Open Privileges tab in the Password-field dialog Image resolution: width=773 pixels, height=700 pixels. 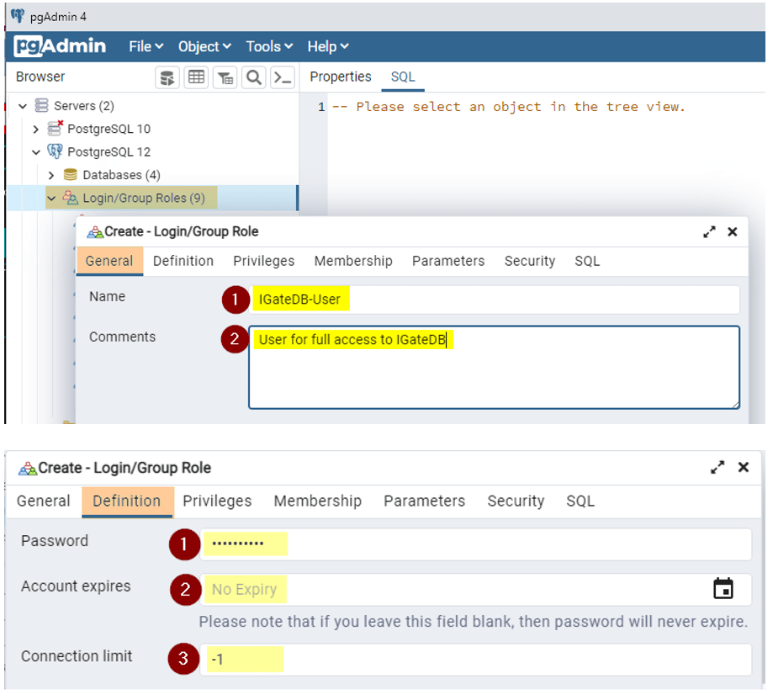coord(217,501)
